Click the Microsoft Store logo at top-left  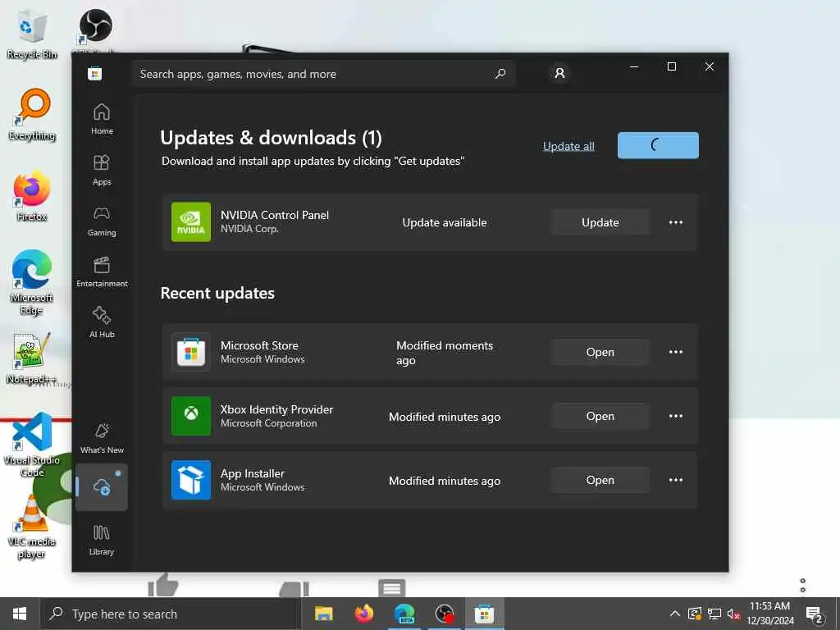(95, 73)
